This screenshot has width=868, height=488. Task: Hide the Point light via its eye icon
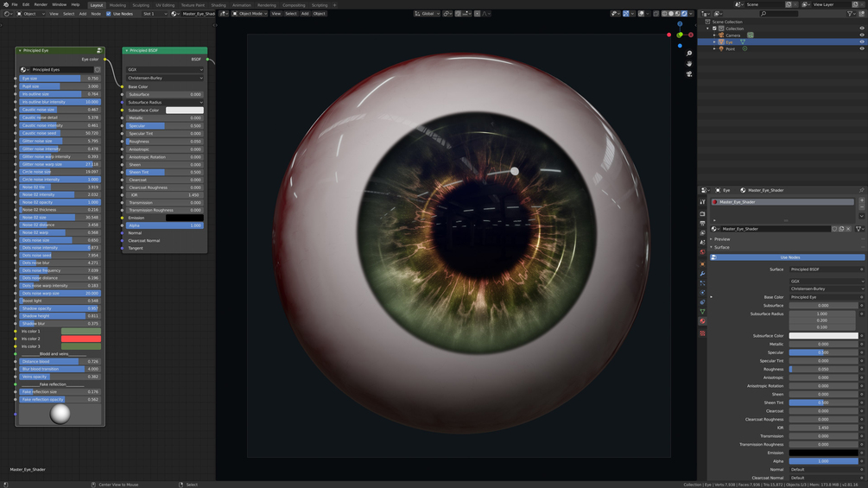[x=861, y=48]
